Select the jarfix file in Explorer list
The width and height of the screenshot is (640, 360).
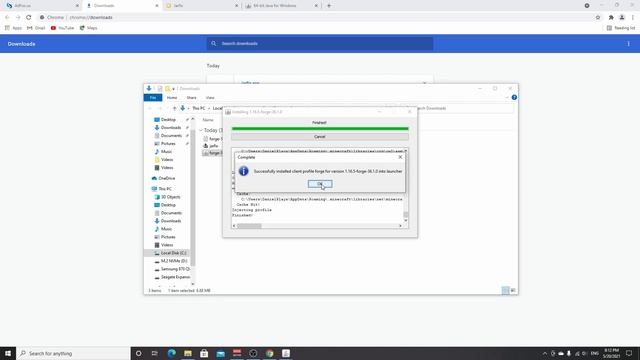(213, 146)
